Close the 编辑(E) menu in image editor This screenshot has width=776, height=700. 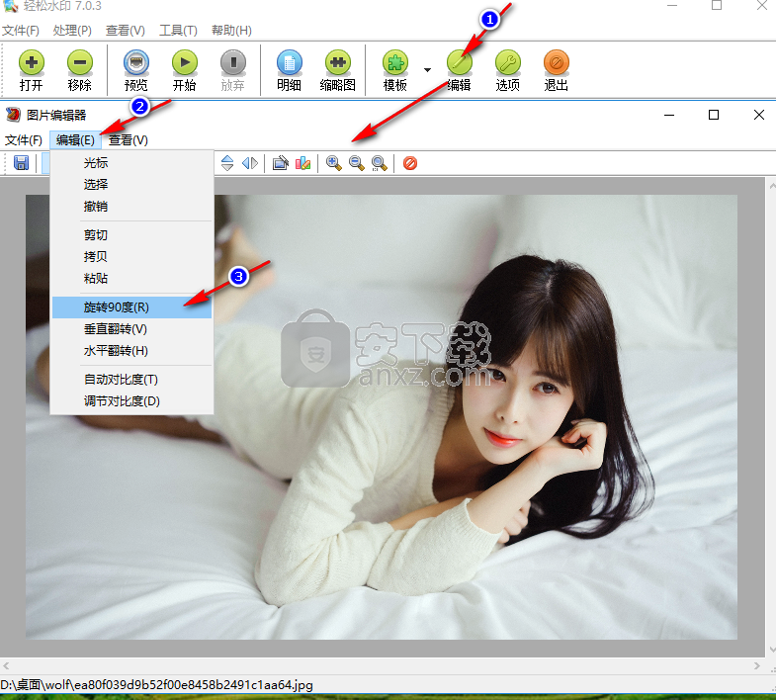[75, 140]
